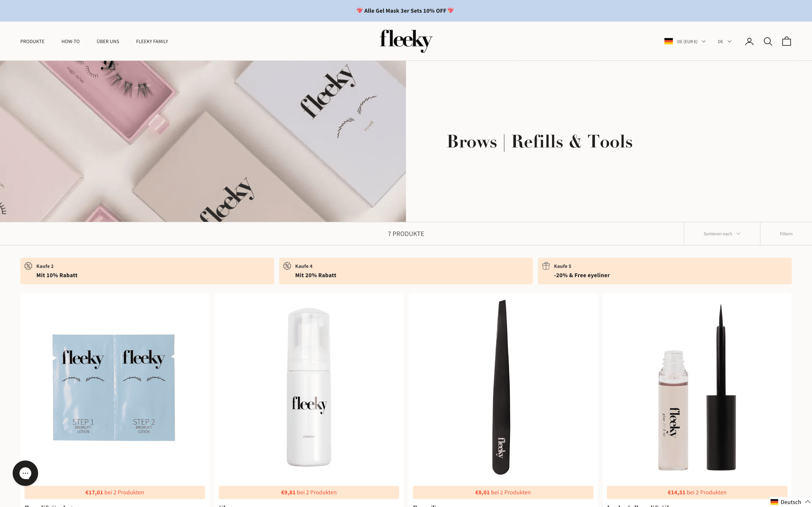Open the user account icon
Image resolution: width=812 pixels, height=507 pixels.
[x=749, y=41]
